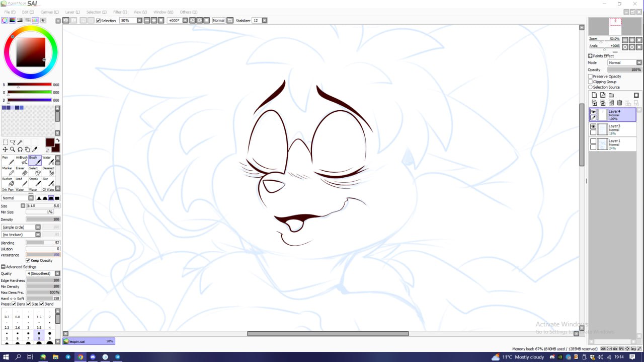Turn on the Clipping Group checkbox
The image size is (644, 362).
tap(591, 82)
